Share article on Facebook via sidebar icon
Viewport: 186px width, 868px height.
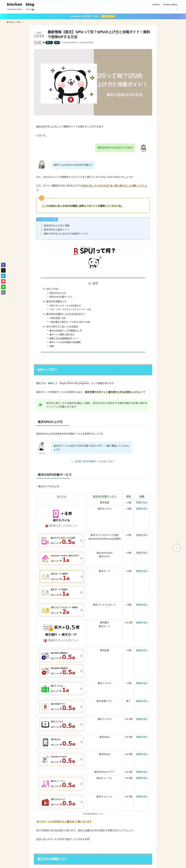(x=3, y=265)
